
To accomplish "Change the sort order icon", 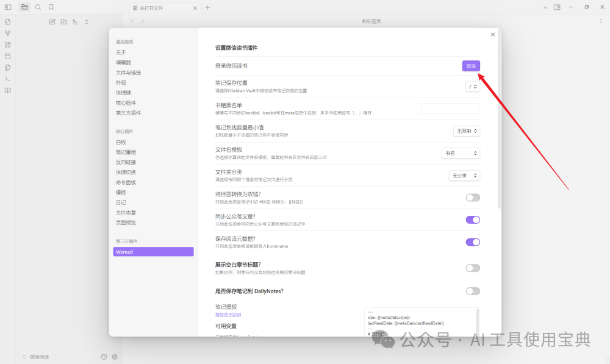I will (x=75, y=22).
